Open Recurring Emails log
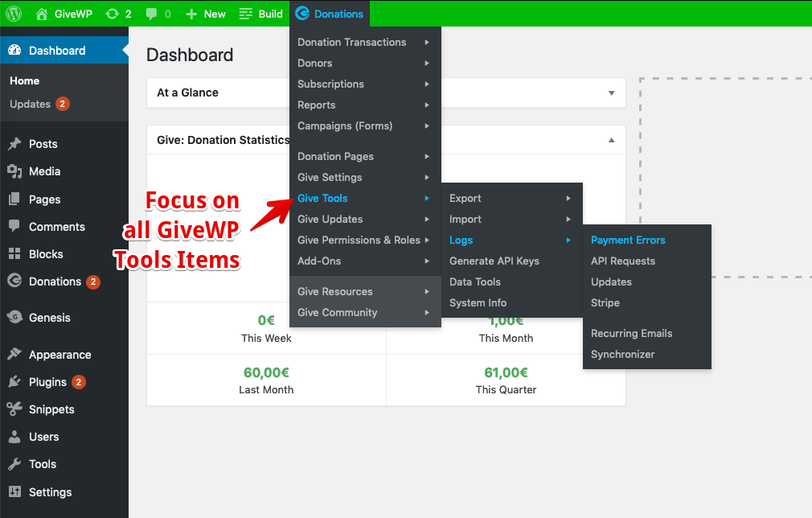Image resolution: width=812 pixels, height=518 pixels. (647, 334)
